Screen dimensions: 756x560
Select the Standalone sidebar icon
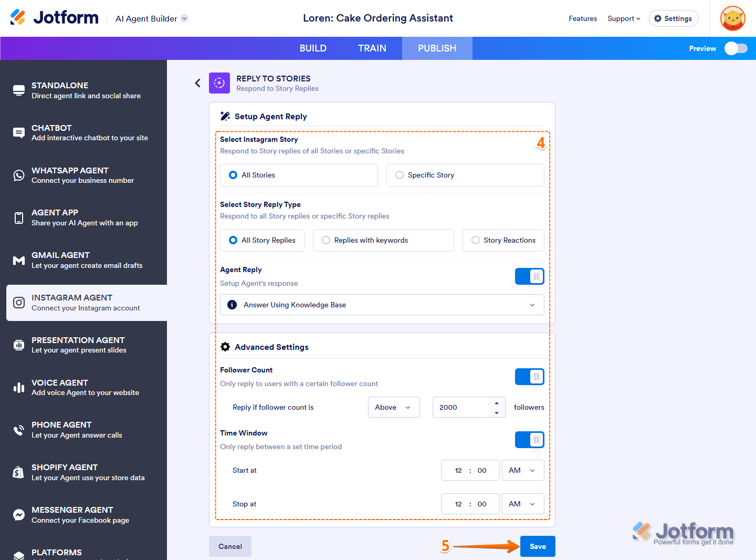(x=19, y=90)
